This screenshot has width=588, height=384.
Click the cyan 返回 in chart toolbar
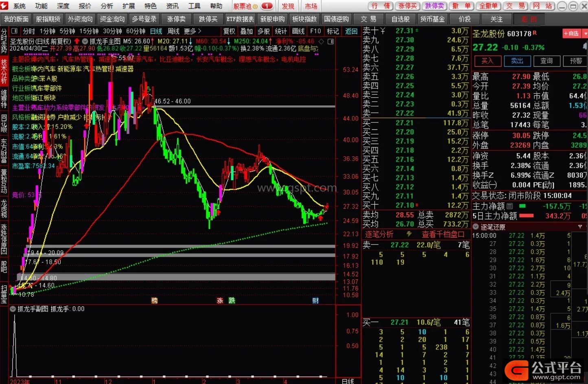pos(351,31)
